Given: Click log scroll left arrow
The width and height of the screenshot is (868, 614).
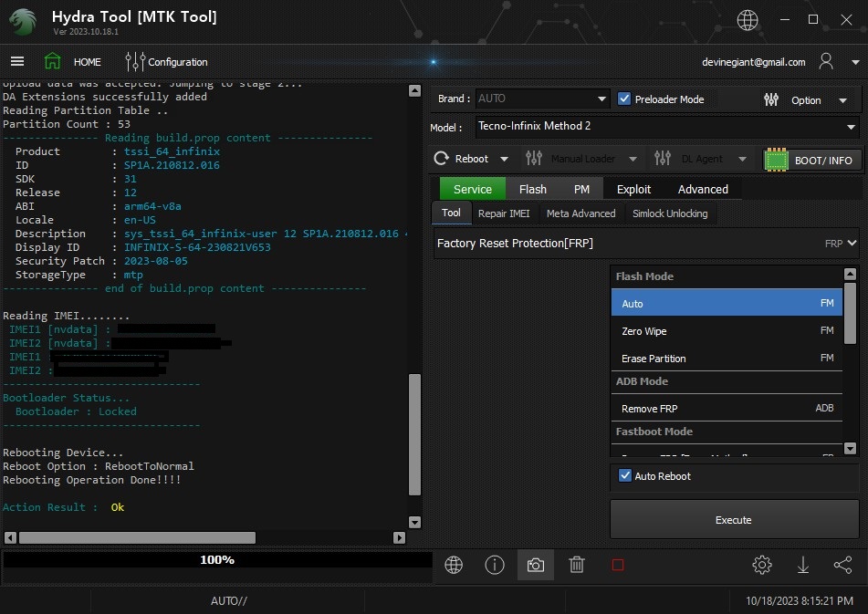Looking at the screenshot, I should click(x=10, y=537).
